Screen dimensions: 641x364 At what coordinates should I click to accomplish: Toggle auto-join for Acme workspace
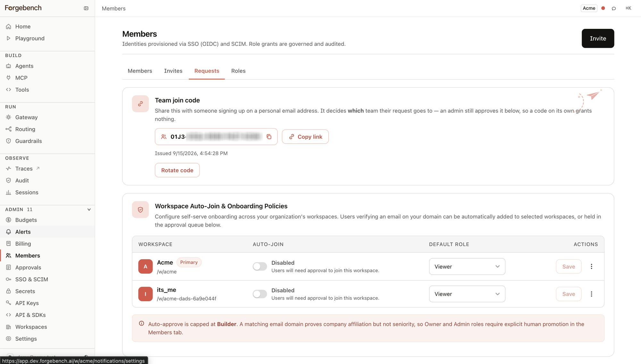(260, 267)
